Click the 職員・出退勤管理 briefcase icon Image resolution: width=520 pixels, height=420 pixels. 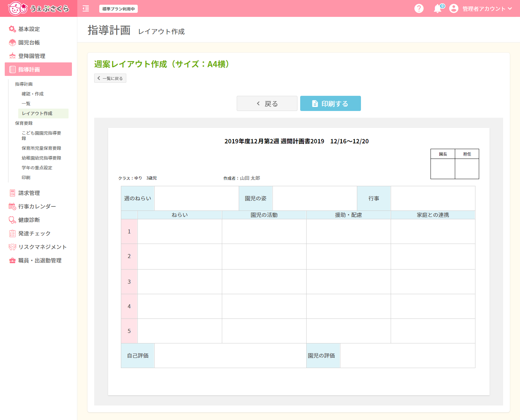click(12, 260)
